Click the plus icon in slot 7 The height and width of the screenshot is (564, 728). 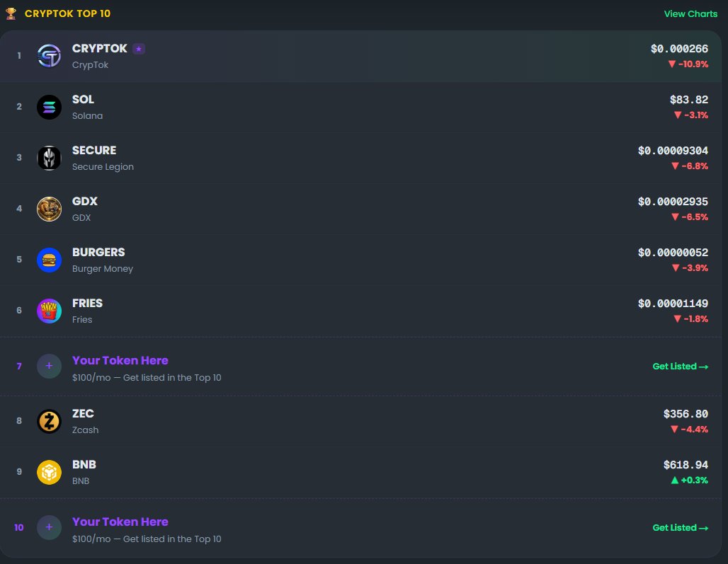click(50, 367)
